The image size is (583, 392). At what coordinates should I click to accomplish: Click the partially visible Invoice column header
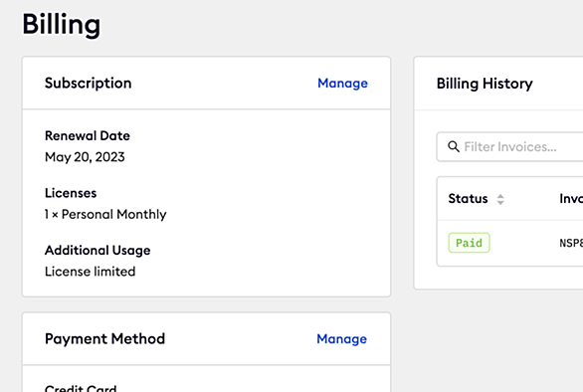[x=571, y=199]
